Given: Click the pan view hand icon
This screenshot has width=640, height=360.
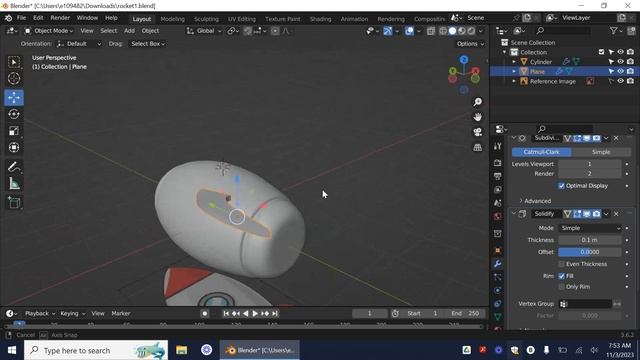Looking at the screenshot, I should click(x=478, y=117).
